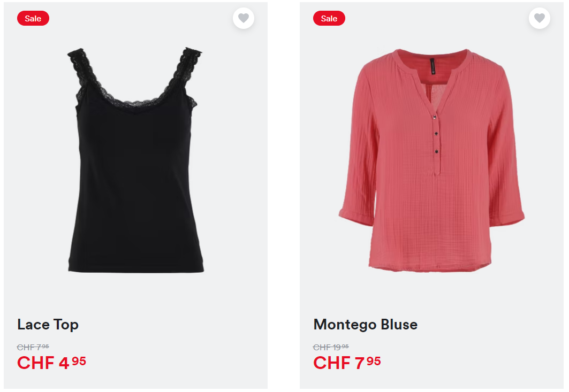Click the brand label inside the blouse collar
This screenshot has height=392, width=569.
click(x=433, y=66)
